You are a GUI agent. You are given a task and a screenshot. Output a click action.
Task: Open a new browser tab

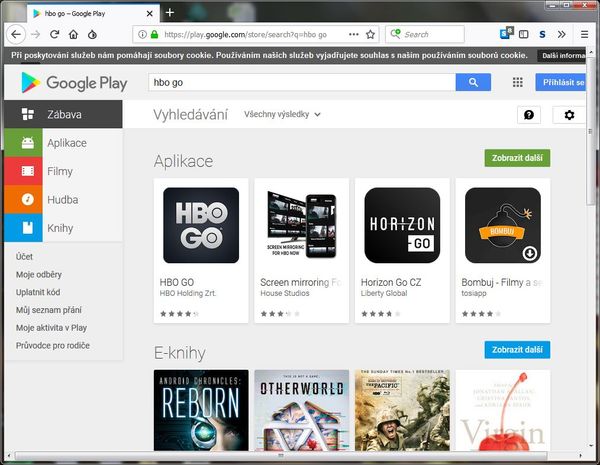(170, 13)
